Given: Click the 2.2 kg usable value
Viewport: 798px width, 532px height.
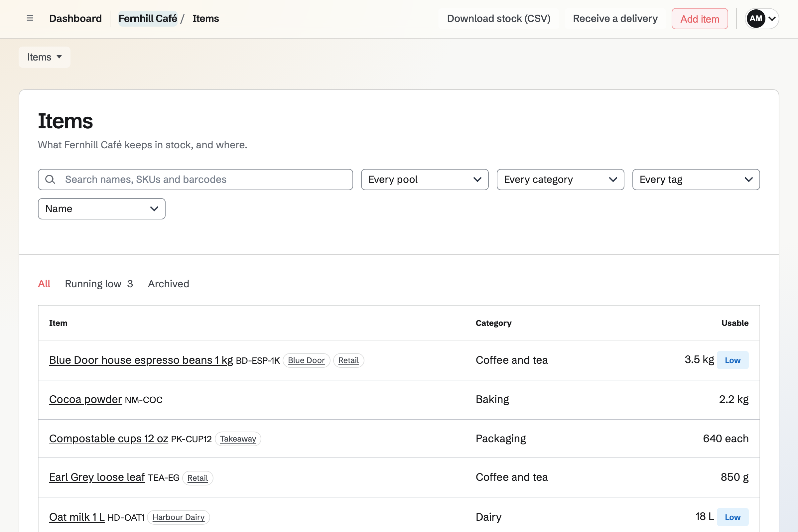Looking at the screenshot, I should (734, 399).
